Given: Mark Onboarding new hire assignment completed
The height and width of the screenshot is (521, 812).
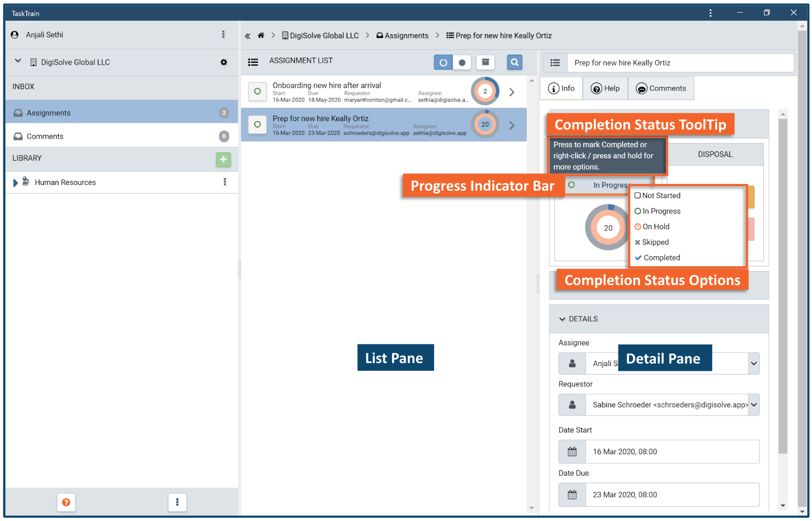Looking at the screenshot, I should pos(258,91).
